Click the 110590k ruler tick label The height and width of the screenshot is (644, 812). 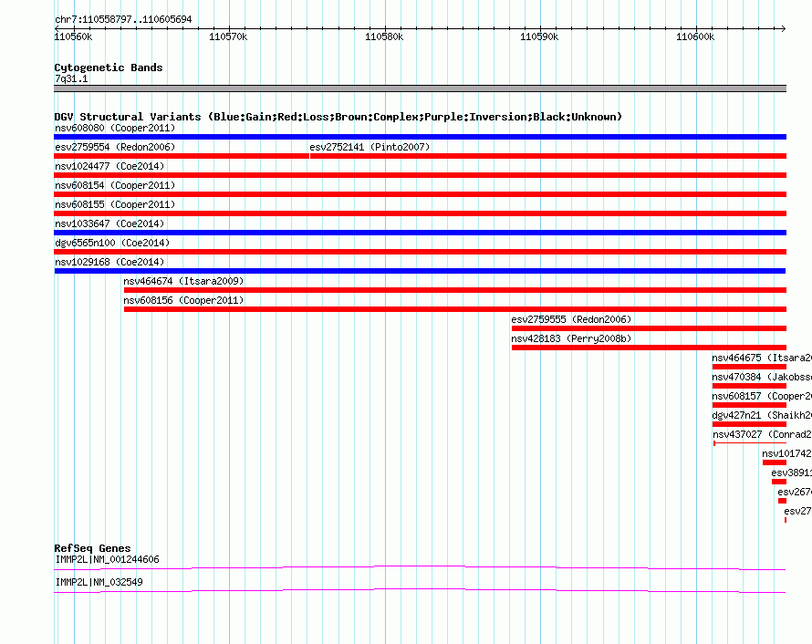tap(539, 36)
